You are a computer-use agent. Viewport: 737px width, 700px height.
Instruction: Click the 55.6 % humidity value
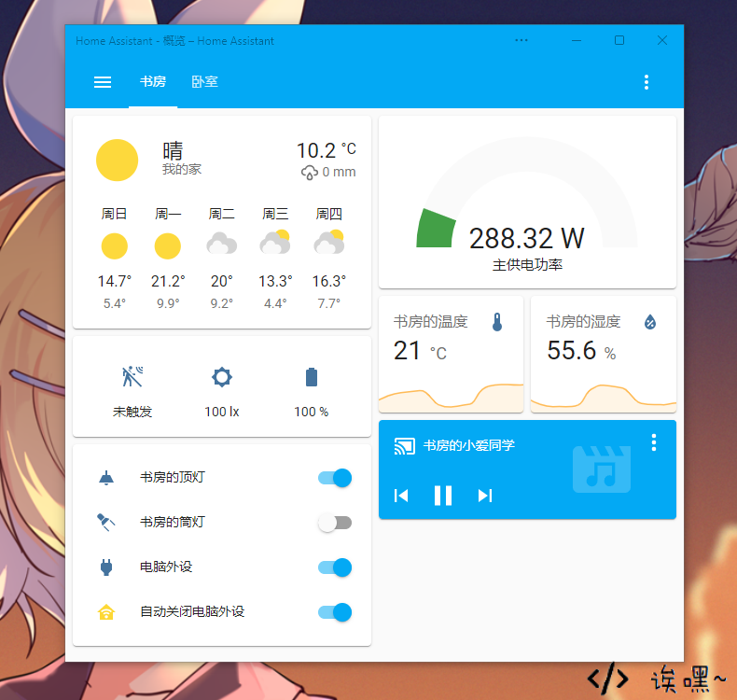(581, 351)
